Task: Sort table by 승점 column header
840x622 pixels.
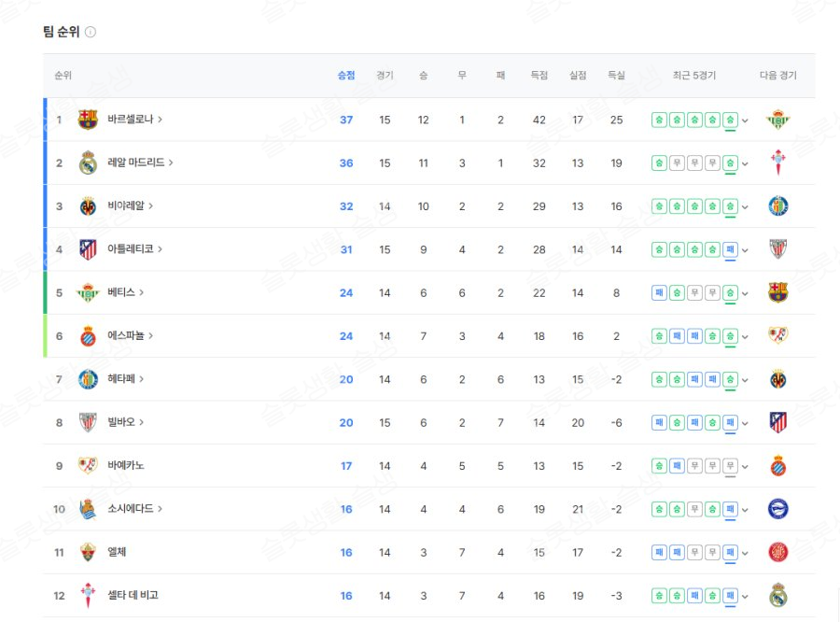Action: (x=346, y=76)
